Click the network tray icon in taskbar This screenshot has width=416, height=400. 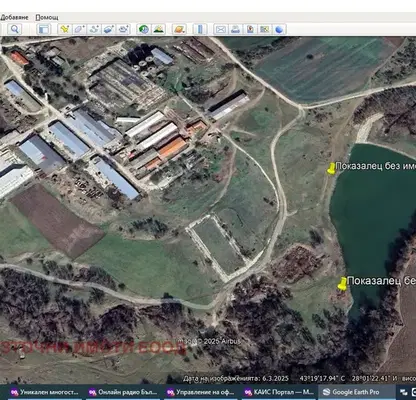(x=404, y=393)
